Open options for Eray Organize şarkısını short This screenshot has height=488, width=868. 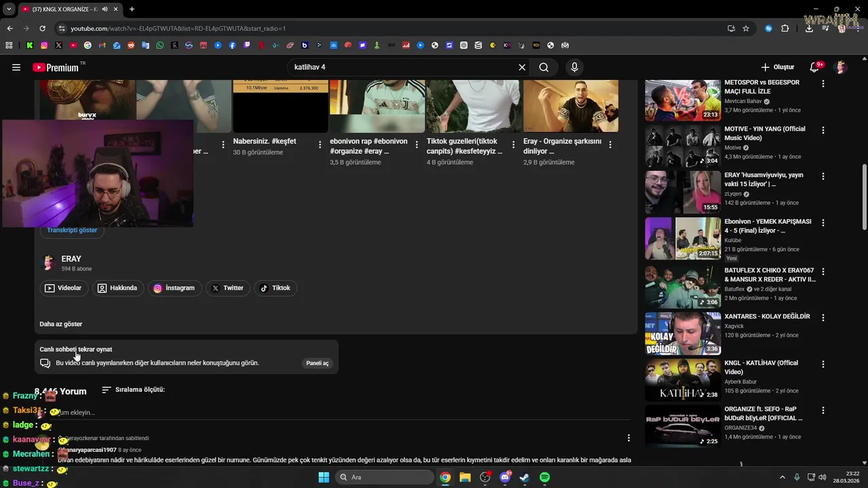(x=610, y=144)
